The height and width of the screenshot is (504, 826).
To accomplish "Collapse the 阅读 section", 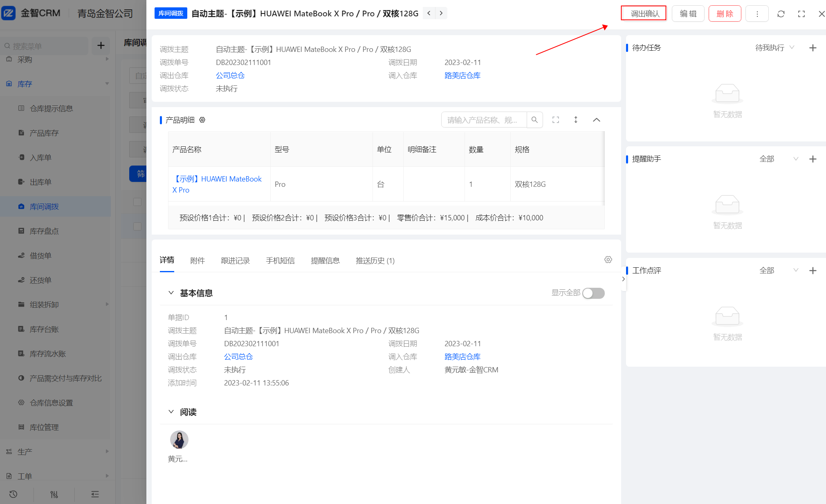I will click(171, 412).
